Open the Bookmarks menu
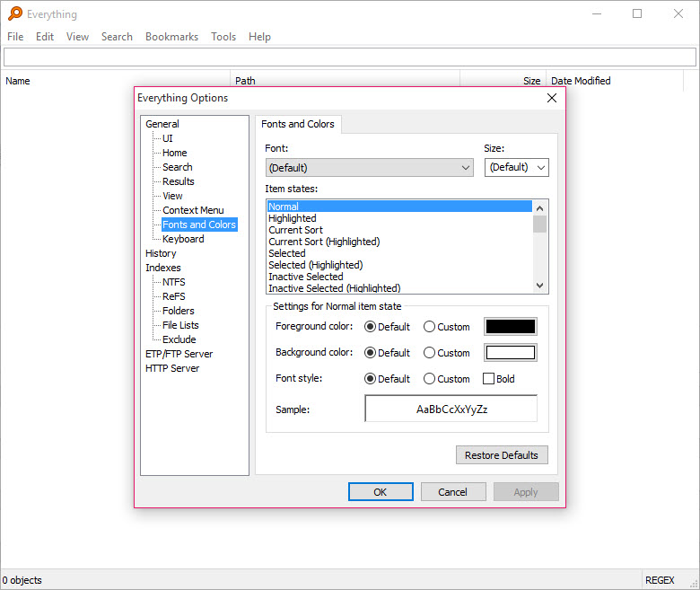The image size is (700, 590). (x=171, y=37)
